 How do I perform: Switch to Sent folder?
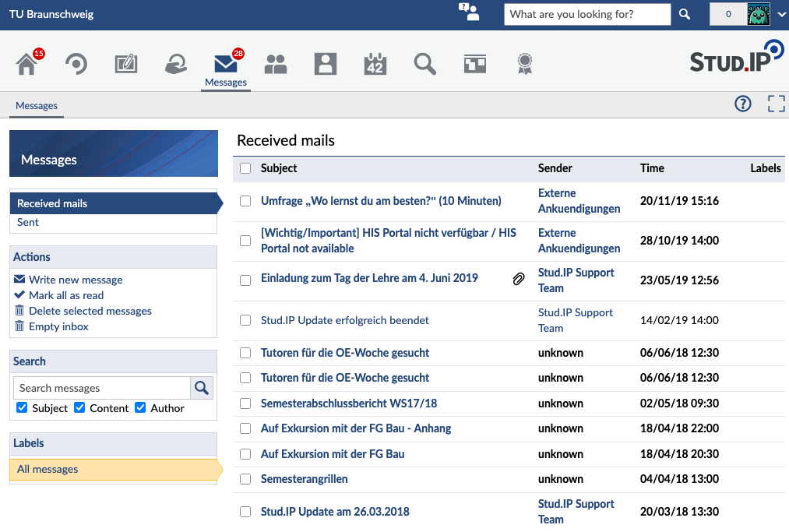click(x=28, y=223)
